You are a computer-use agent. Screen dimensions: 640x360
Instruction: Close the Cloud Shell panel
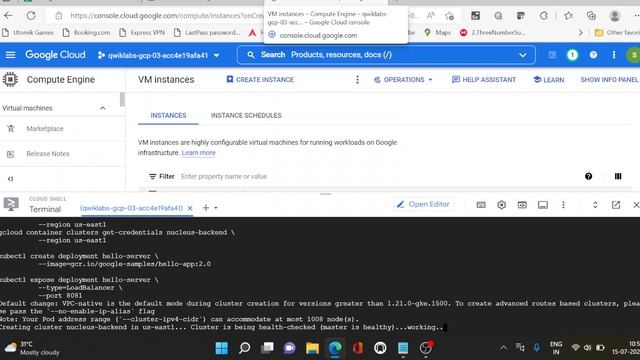(x=636, y=204)
